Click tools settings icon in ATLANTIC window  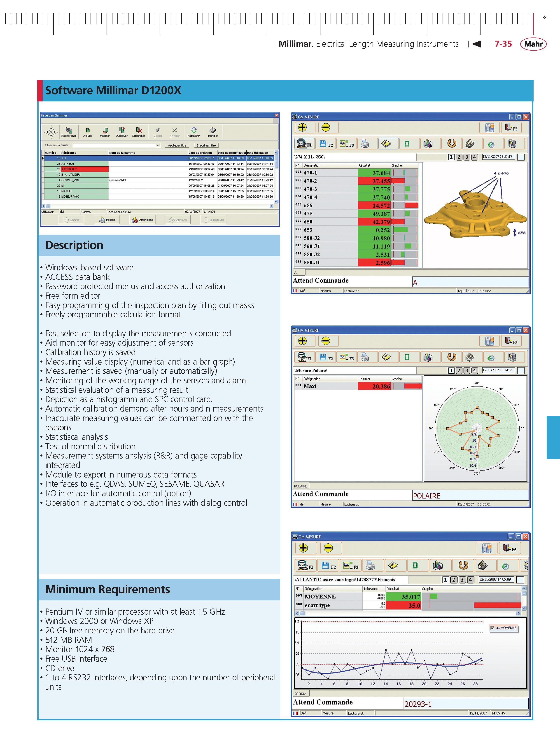[x=487, y=548]
